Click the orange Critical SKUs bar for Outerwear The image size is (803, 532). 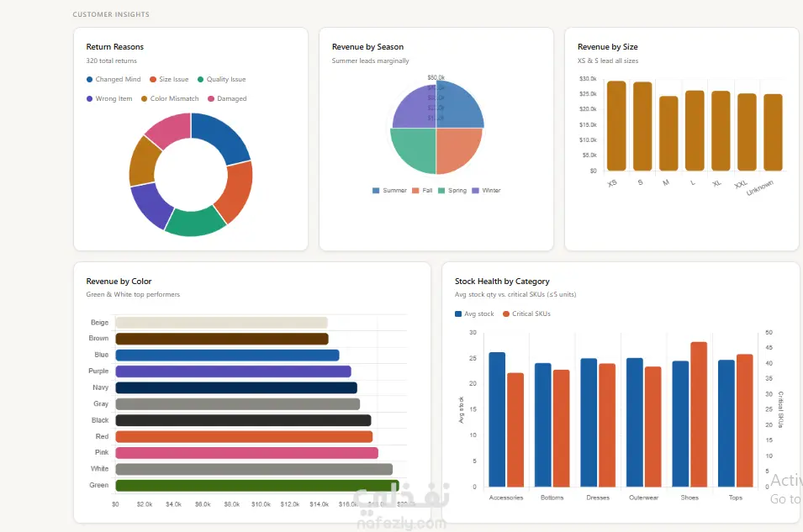point(653,426)
